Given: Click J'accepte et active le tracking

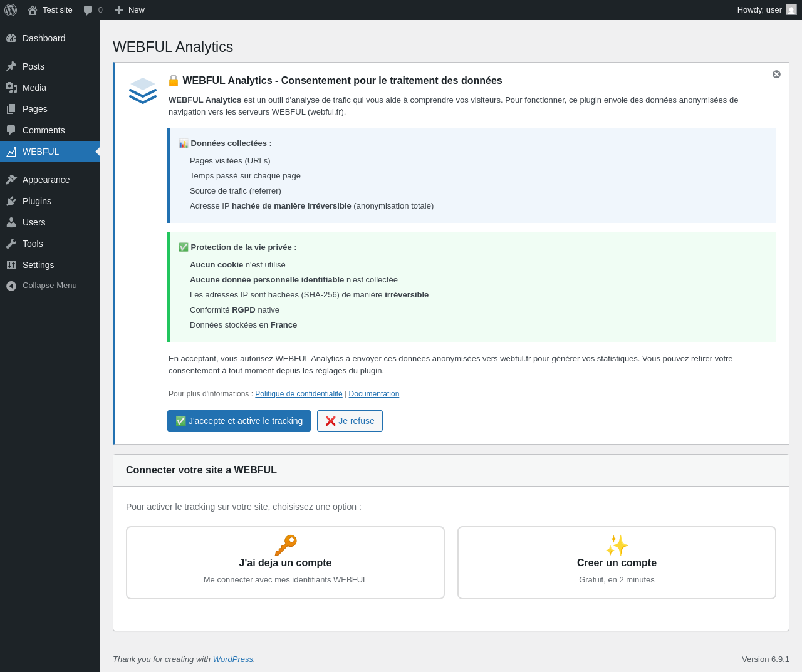Looking at the screenshot, I should pos(239,421).
